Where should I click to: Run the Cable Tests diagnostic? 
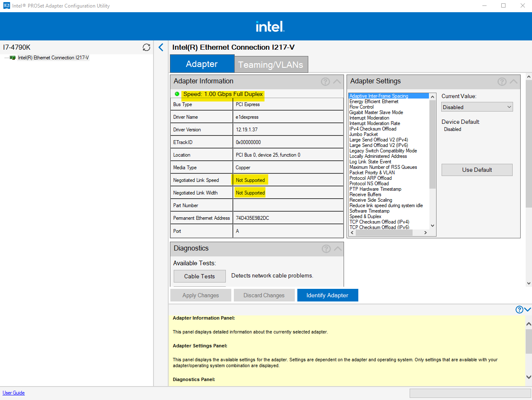tap(199, 276)
